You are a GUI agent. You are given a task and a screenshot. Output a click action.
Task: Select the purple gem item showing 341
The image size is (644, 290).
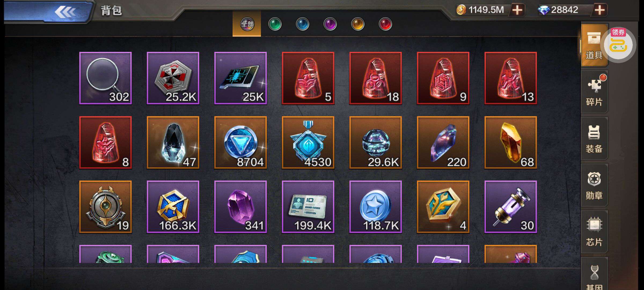click(x=240, y=207)
